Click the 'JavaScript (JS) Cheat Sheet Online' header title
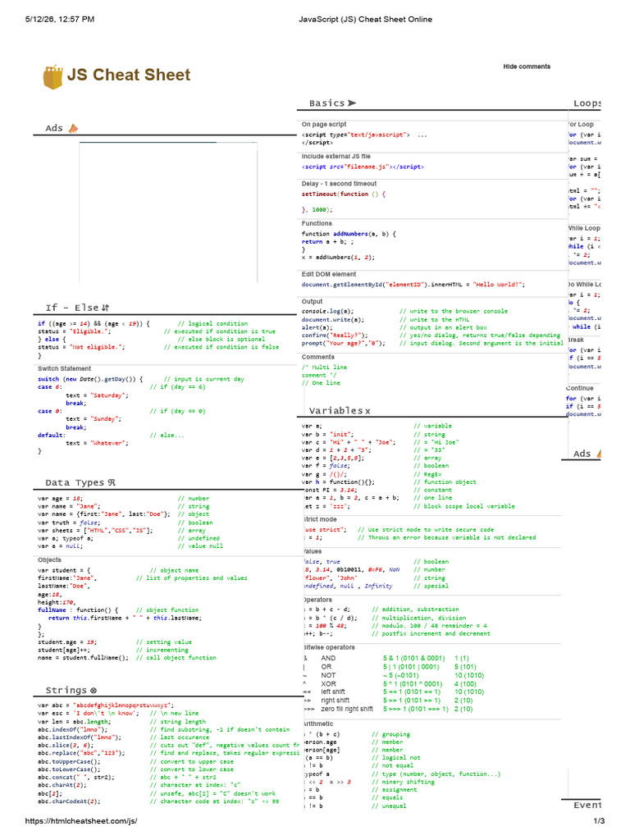The width and height of the screenshot is (630, 840). 365,20
